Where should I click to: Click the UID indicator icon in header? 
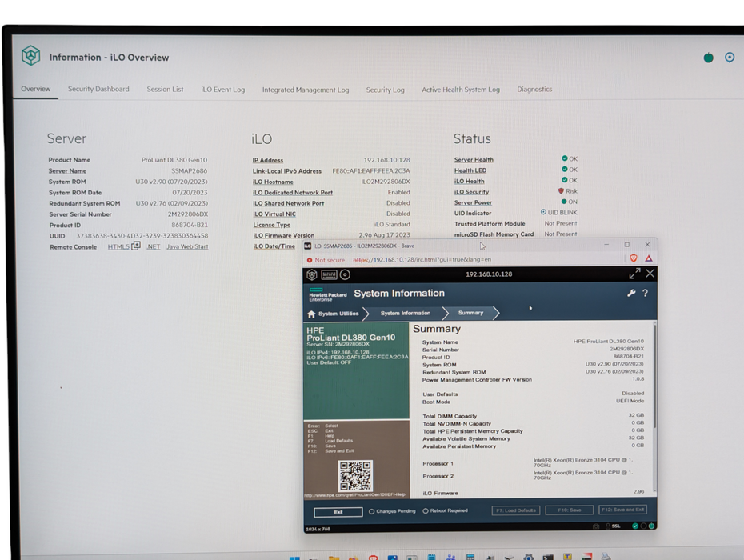click(730, 58)
